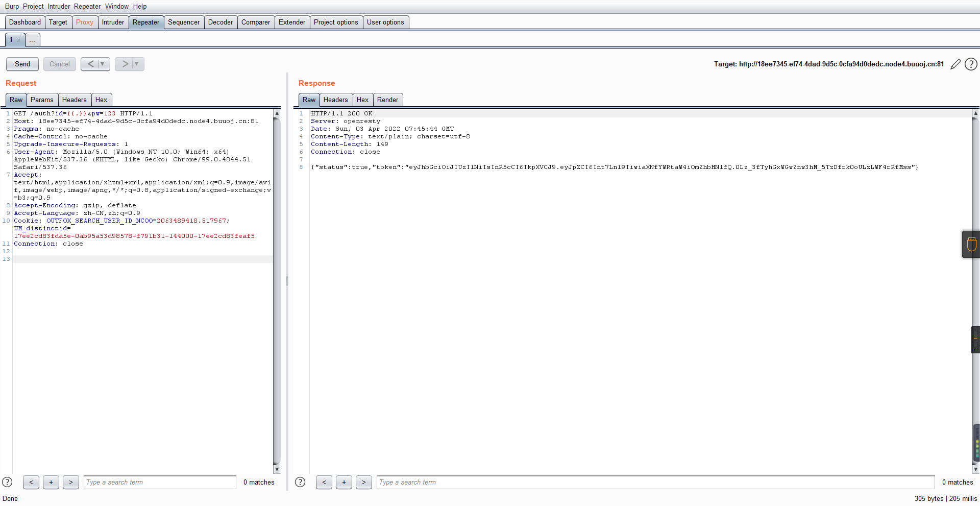Go to previous match in request search

pos(31,482)
